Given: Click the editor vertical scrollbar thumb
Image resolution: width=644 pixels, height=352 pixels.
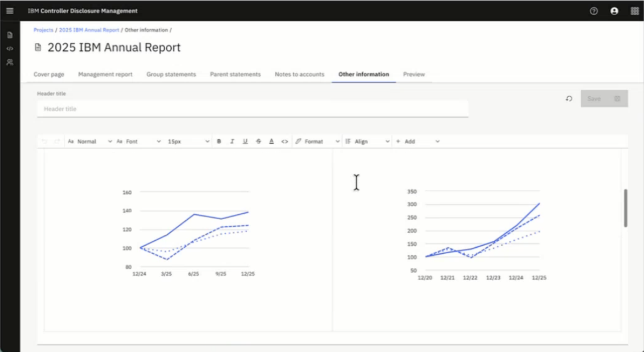Looking at the screenshot, I should pyautogui.click(x=625, y=208).
